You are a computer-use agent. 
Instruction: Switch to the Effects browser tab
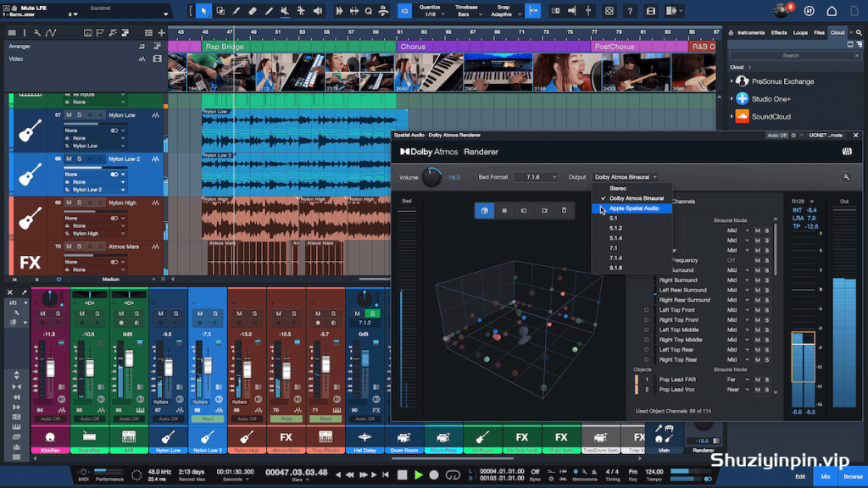(x=779, y=33)
